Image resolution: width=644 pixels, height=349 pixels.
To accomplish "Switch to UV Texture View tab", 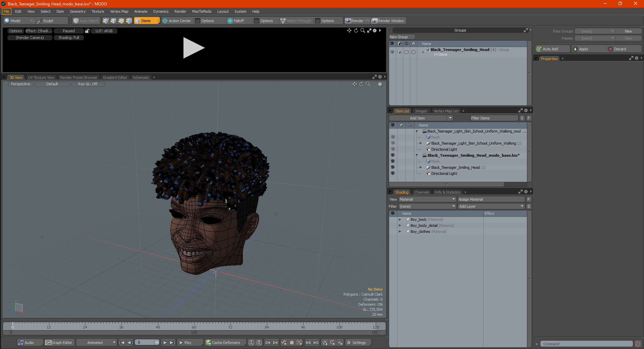I will pyautogui.click(x=41, y=78).
